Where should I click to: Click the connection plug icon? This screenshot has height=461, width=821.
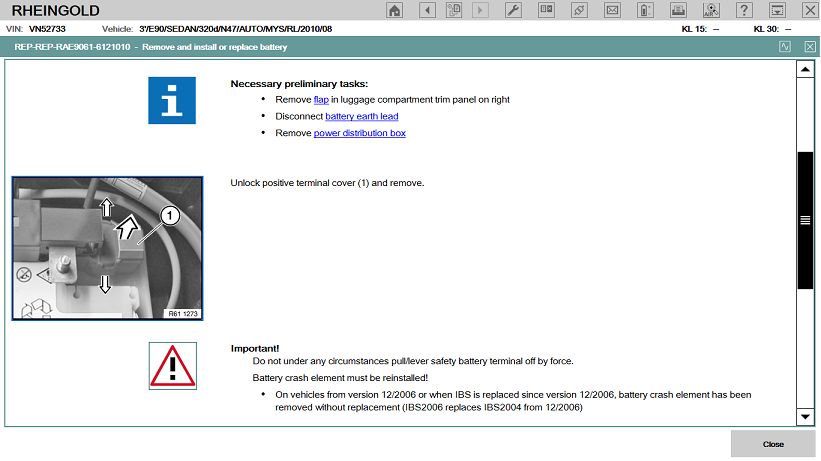click(579, 10)
